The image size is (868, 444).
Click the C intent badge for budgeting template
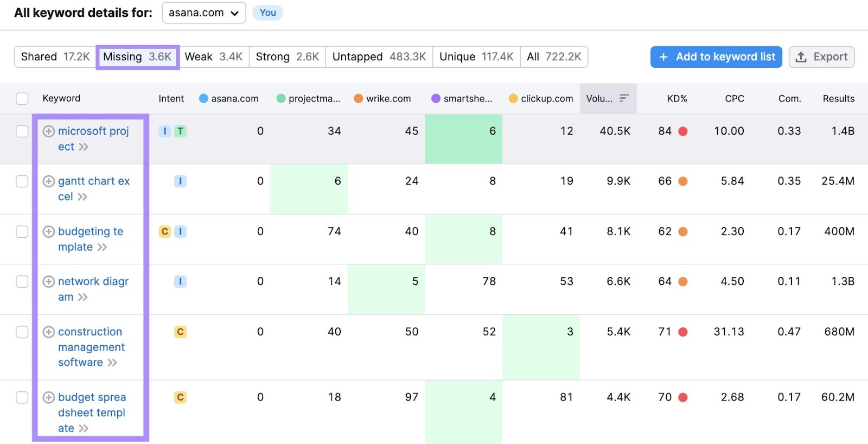point(165,232)
